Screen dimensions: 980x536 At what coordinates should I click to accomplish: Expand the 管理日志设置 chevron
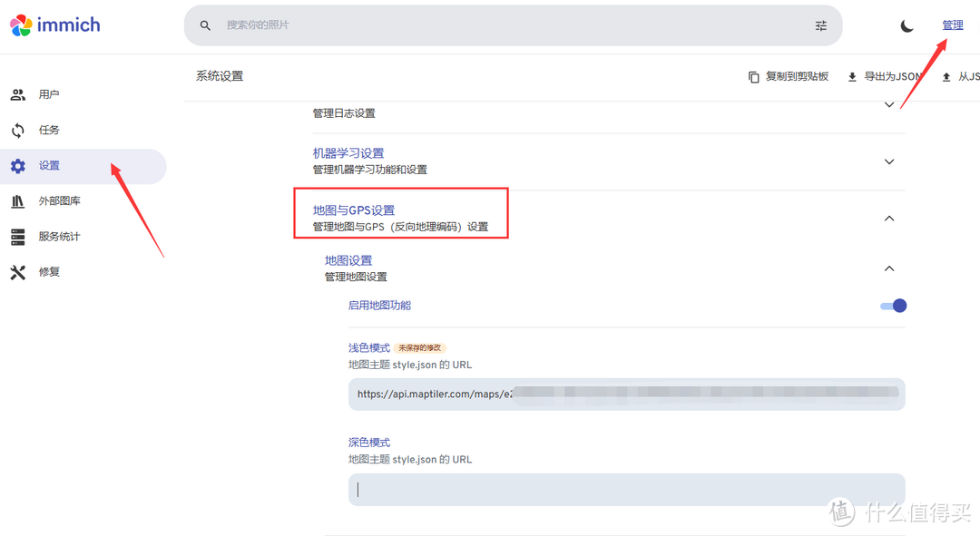pos(888,105)
